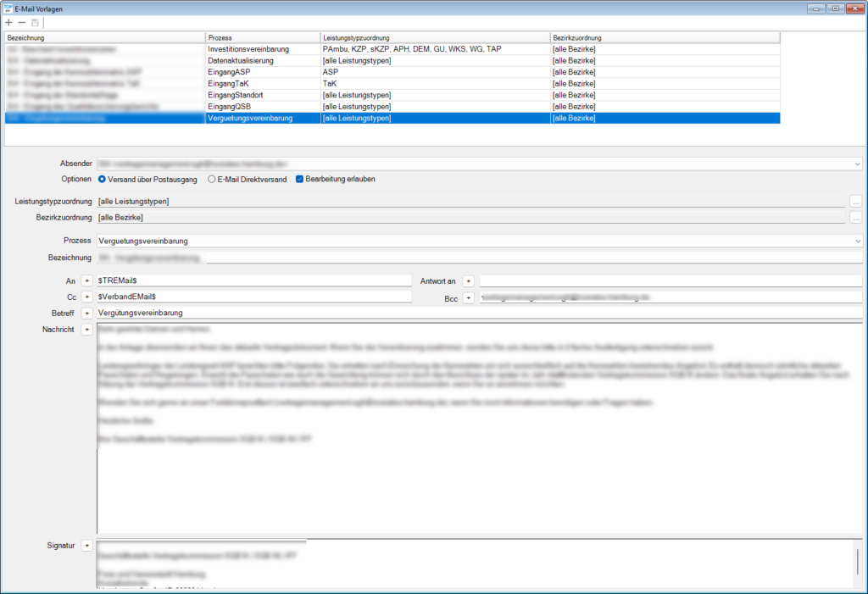
Task: Open the Absender dropdown
Action: [x=857, y=164]
